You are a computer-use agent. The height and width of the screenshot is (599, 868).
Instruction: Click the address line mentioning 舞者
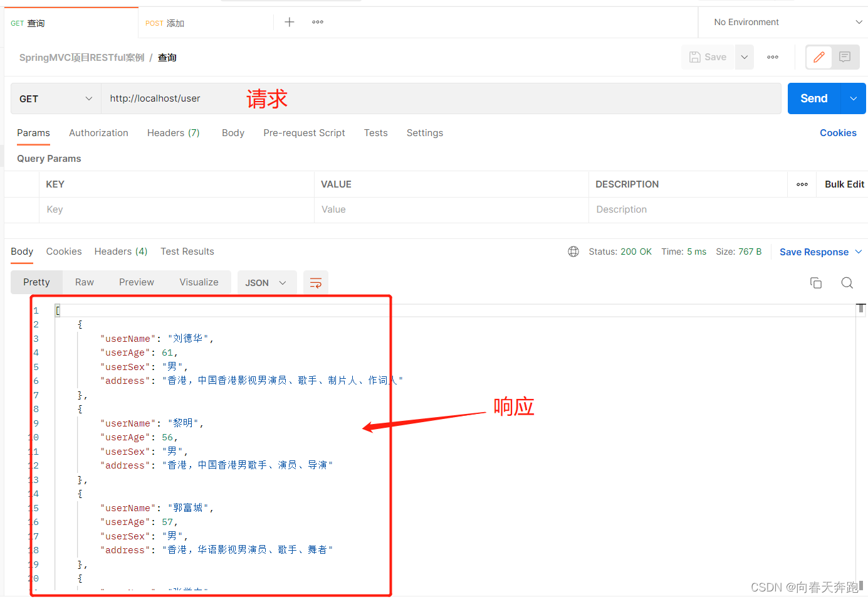pyautogui.click(x=217, y=550)
